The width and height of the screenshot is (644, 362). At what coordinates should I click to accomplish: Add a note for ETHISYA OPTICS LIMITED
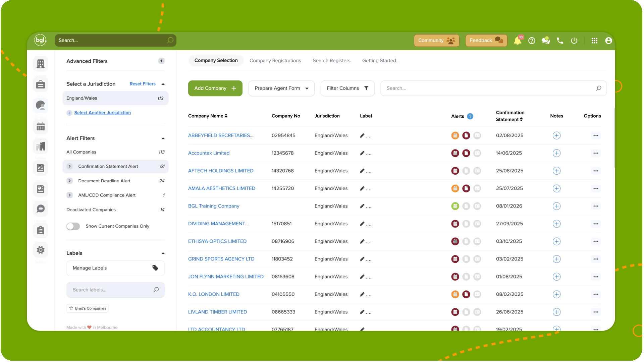click(556, 241)
